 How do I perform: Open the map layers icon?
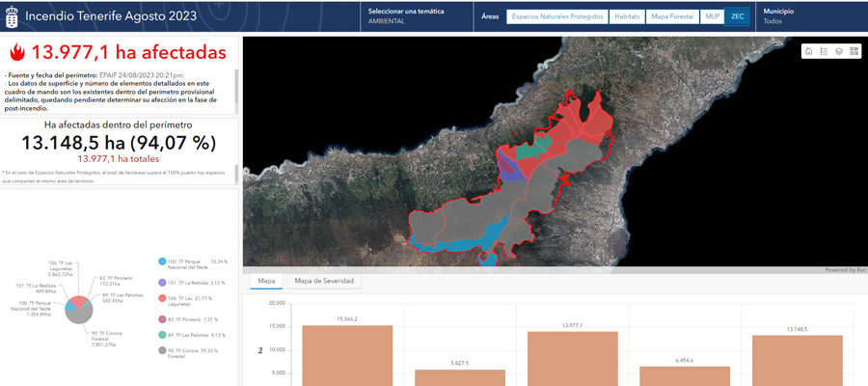point(839,51)
